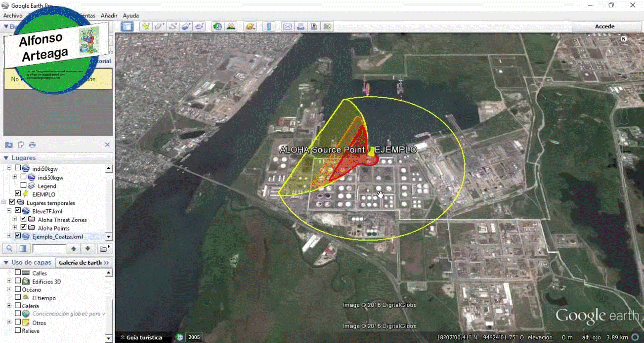View this location in Google Maps
Screen dimensions: 644x343
click(327, 27)
